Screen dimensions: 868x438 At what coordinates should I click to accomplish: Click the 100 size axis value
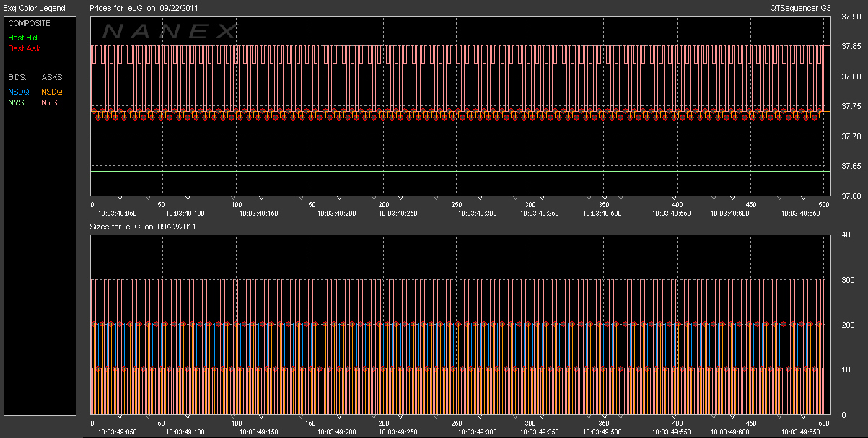[x=849, y=370]
